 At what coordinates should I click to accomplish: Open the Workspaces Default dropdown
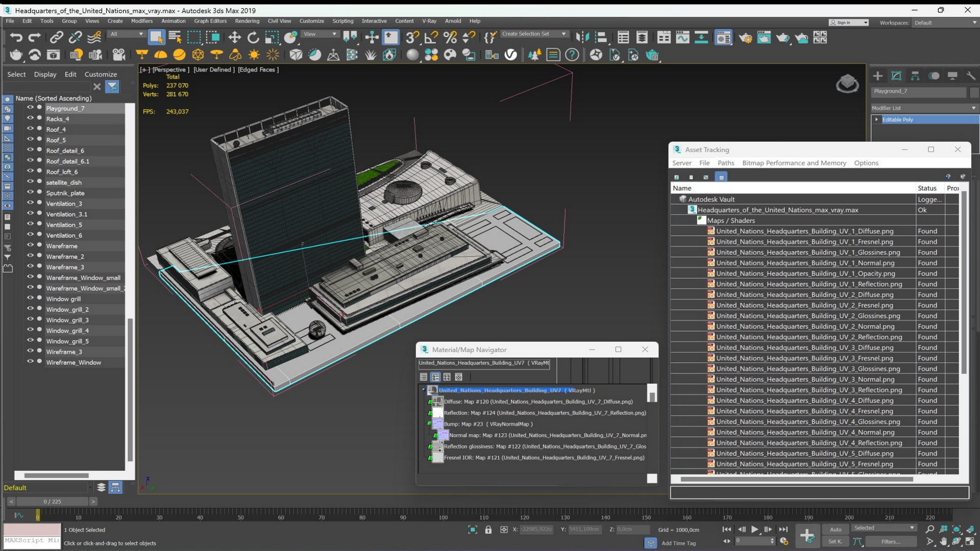pos(945,23)
